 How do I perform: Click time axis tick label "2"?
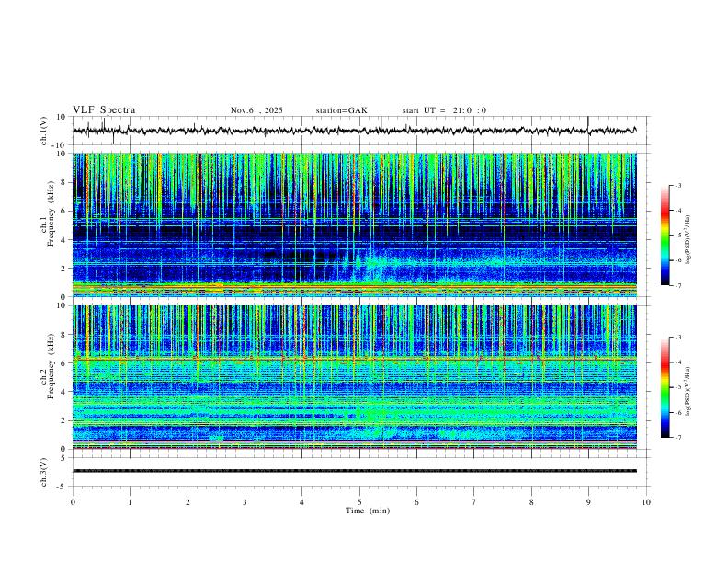pos(188,502)
